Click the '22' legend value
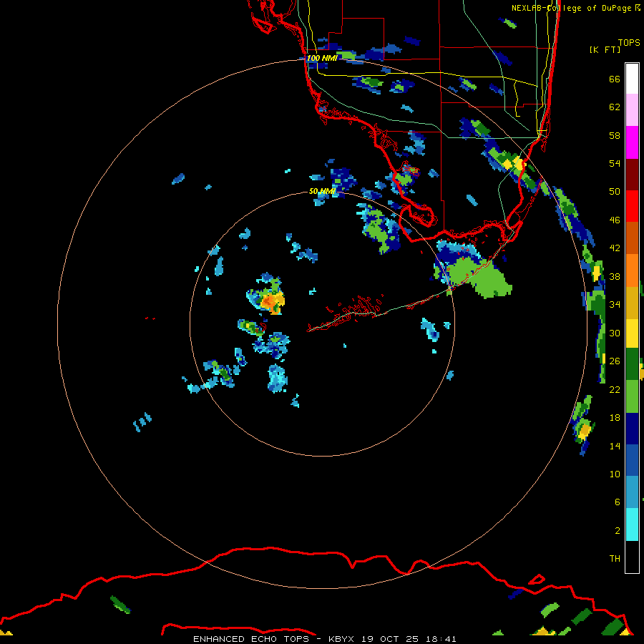644x644 pixels. tap(615, 389)
